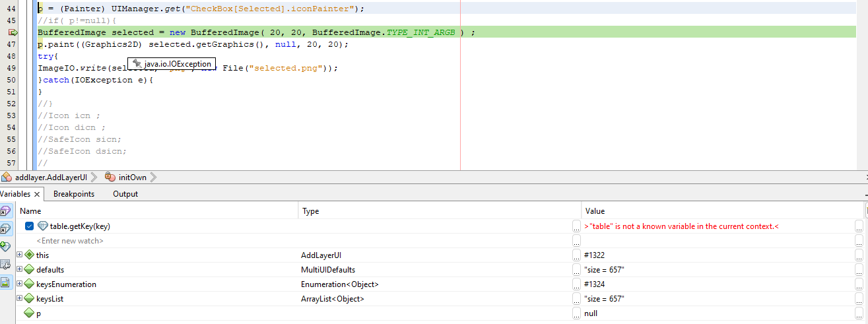Image resolution: width=868 pixels, height=324 pixels.
Task: Click Value ellipsis button for the #1324 row
Action: [x=859, y=284]
